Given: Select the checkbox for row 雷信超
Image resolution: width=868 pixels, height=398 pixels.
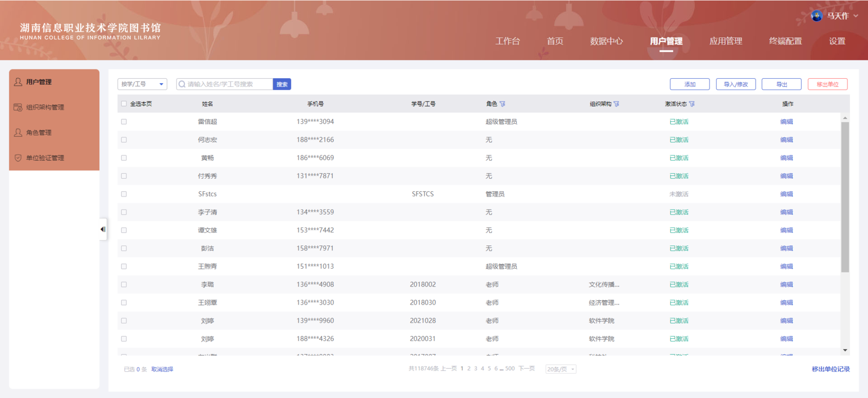Looking at the screenshot, I should (124, 122).
